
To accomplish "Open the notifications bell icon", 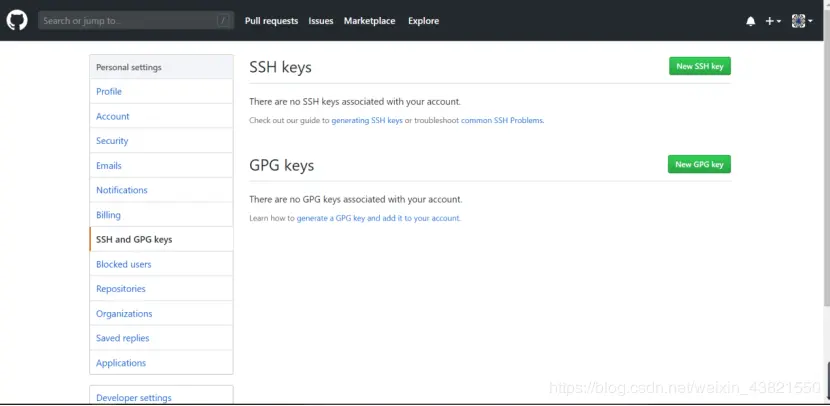I will coord(751,21).
